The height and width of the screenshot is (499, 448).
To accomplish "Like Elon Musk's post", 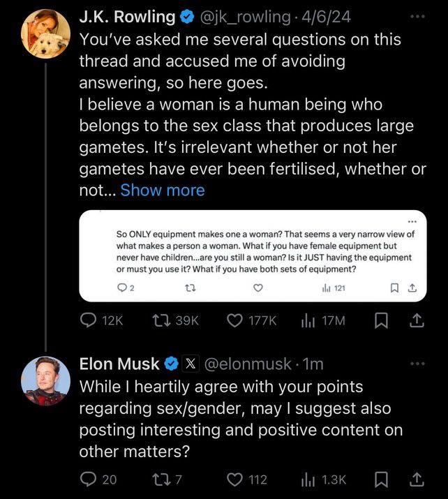I will point(235,479).
